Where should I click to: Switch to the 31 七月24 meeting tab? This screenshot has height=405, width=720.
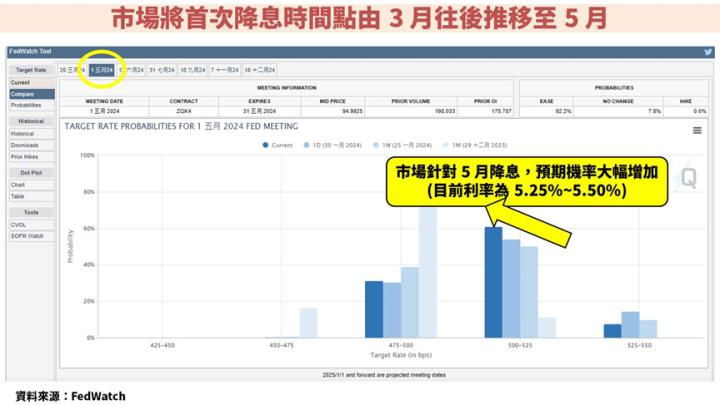163,70
